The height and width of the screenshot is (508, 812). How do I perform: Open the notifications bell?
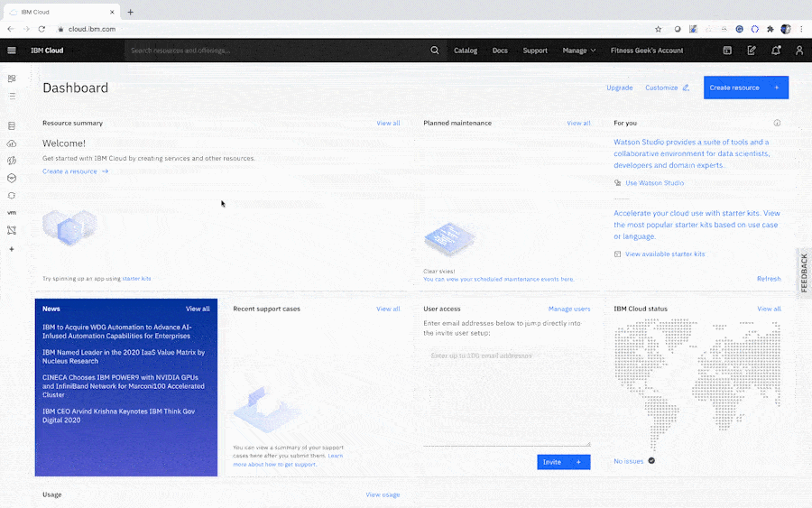coord(776,51)
